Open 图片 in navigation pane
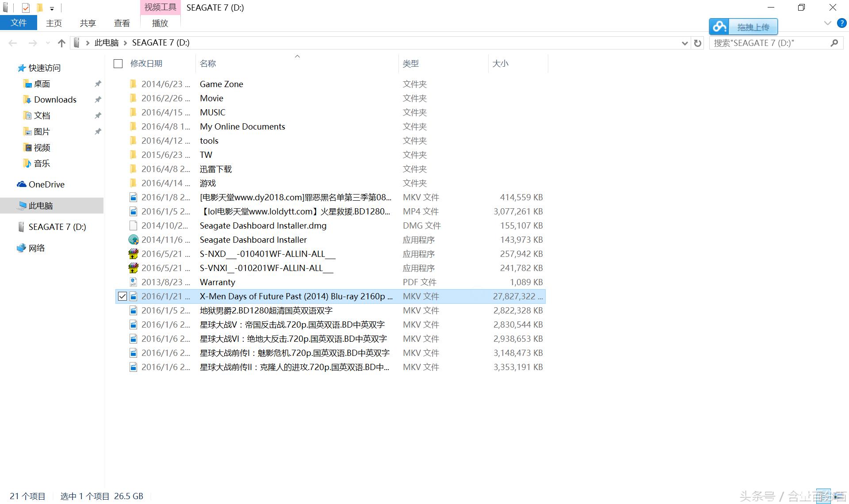849x504 pixels. 42,131
